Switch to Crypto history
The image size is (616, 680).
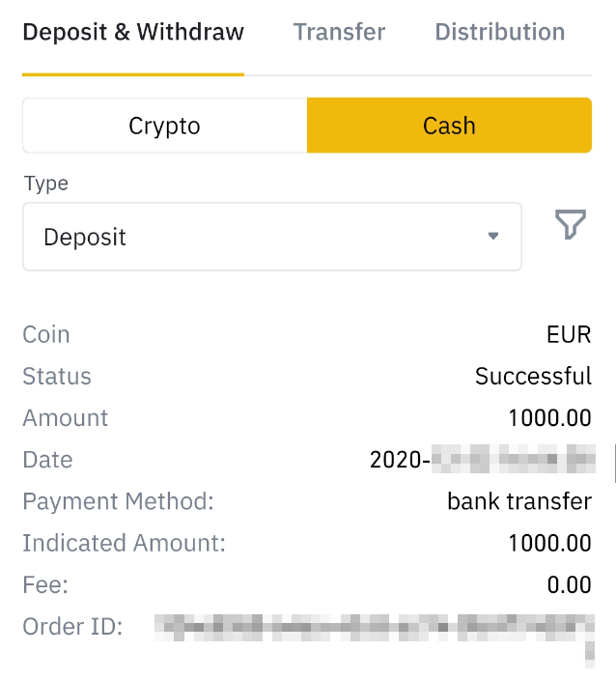164,126
